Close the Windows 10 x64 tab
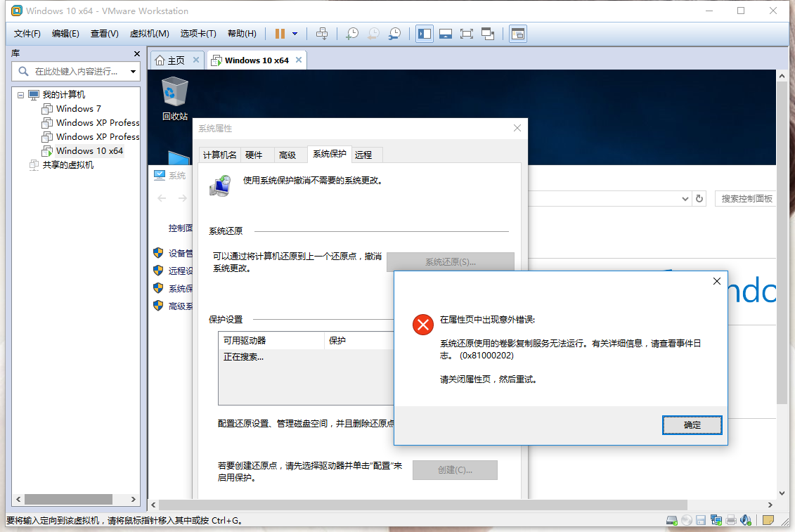This screenshot has height=532, width=795. tap(299, 60)
